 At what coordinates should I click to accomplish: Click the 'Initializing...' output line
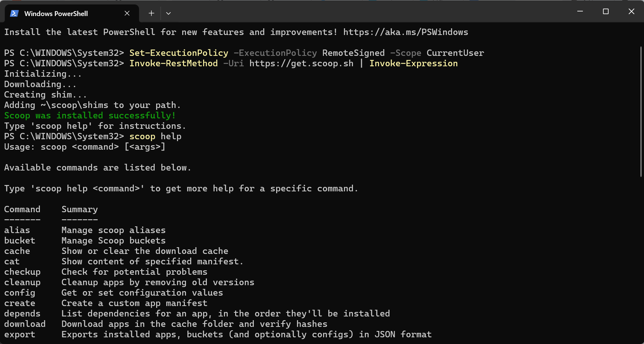(43, 74)
